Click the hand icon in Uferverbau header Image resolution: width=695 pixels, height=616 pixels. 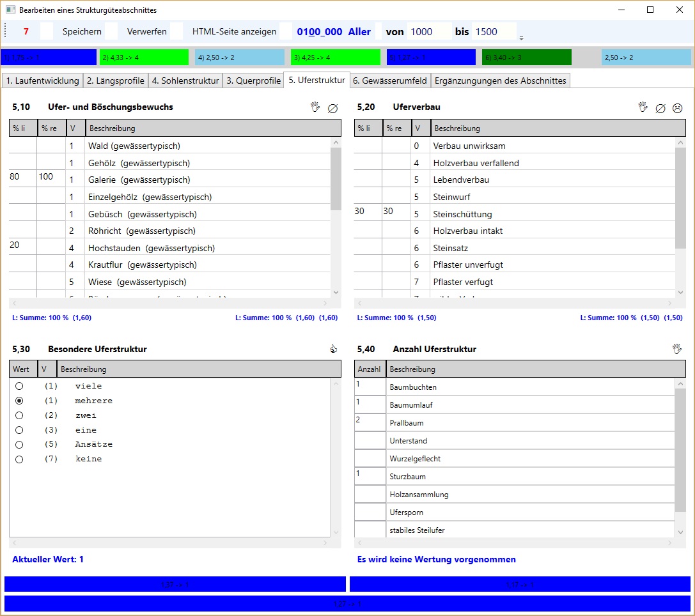click(643, 107)
